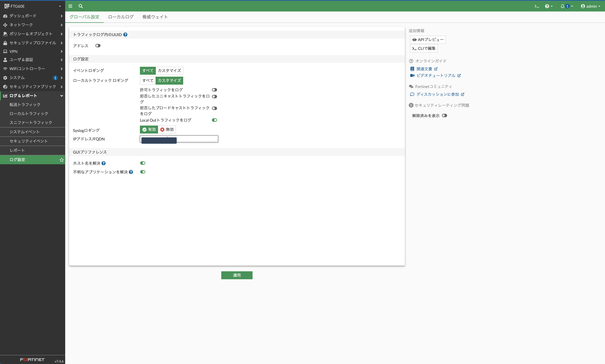Open the help question mark menu
Image resolution: width=605 pixels, height=364 pixels.
coord(549,6)
